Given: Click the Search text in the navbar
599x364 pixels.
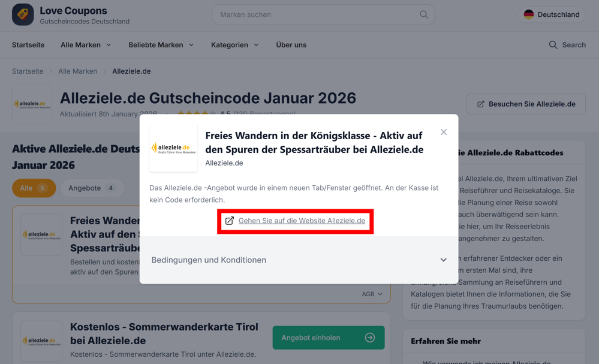Looking at the screenshot, I should coord(574,45).
